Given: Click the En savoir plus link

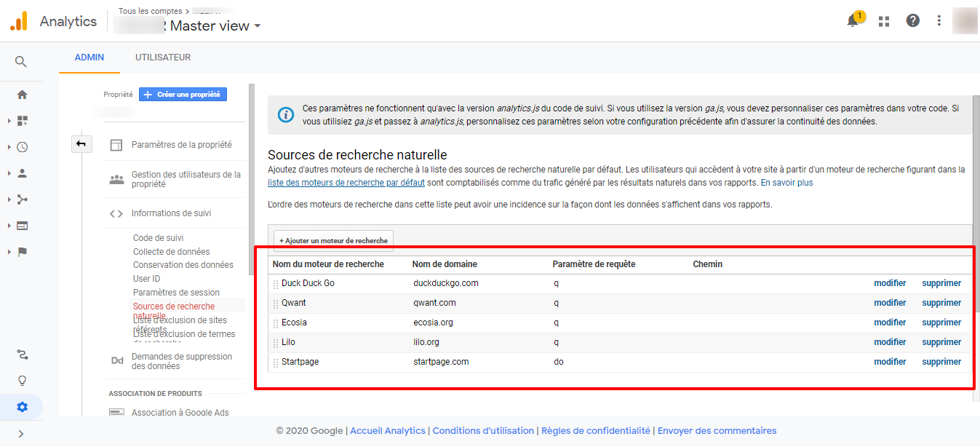Looking at the screenshot, I should click(x=786, y=183).
